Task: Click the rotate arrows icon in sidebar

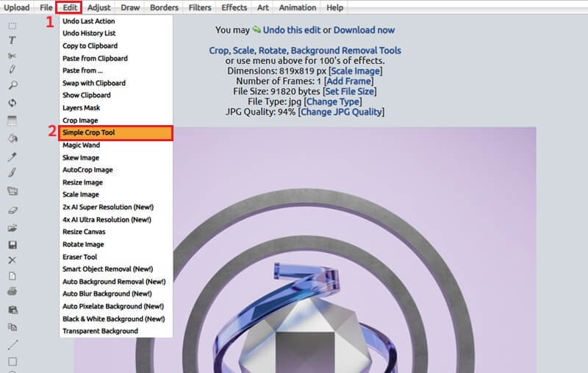Action: pos(12,103)
